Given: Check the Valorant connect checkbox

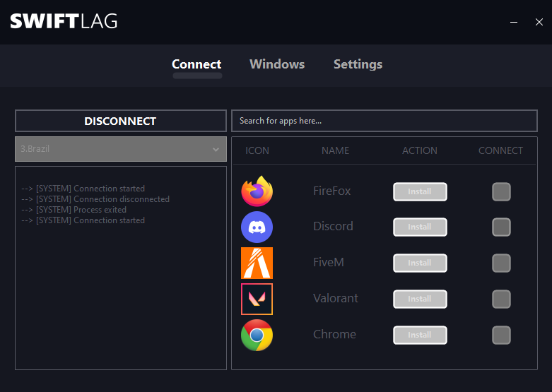Looking at the screenshot, I should [501, 299].
